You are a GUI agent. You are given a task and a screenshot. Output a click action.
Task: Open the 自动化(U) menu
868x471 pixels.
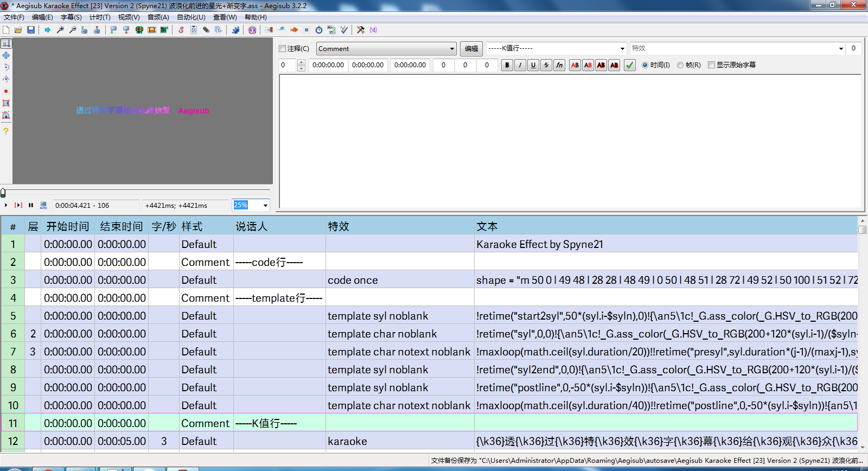point(191,17)
